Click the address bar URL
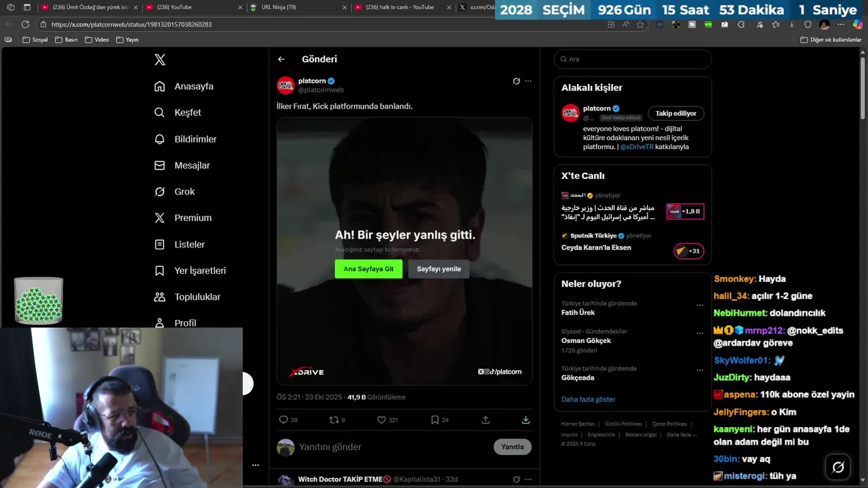 (x=132, y=24)
